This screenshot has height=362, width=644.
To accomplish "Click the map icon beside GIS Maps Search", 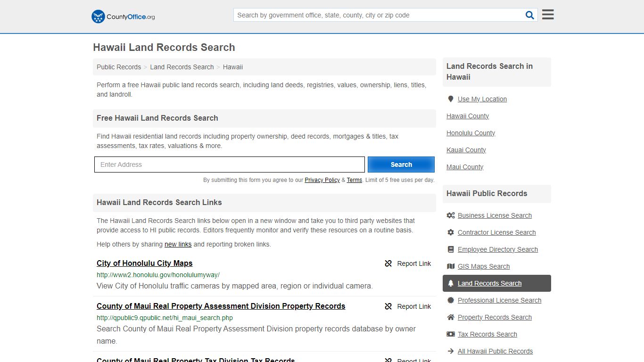I will coord(451,266).
